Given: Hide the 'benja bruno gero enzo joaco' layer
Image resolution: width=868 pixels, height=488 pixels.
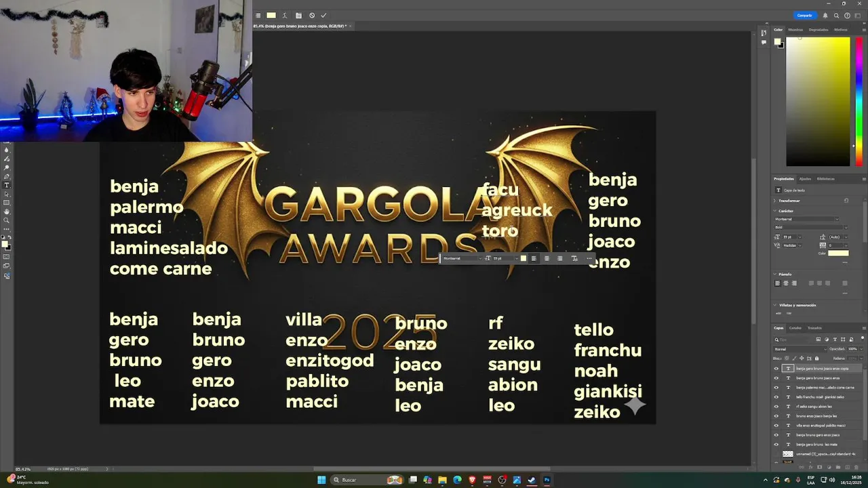Looking at the screenshot, I should pyautogui.click(x=776, y=435).
